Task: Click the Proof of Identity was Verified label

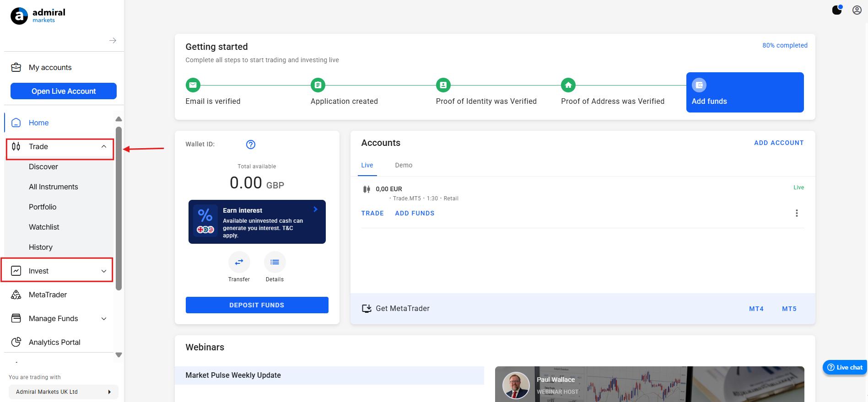Action: (486, 101)
